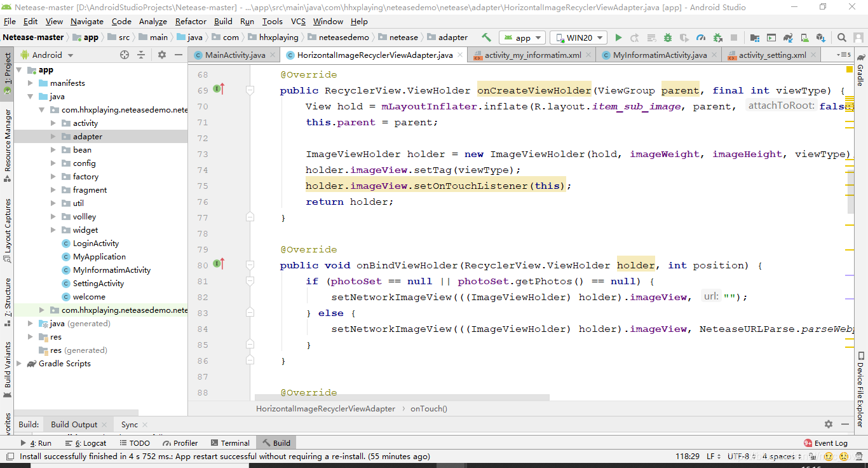Click the Debug app bug icon
This screenshot has width=868, height=468.
pos(668,38)
